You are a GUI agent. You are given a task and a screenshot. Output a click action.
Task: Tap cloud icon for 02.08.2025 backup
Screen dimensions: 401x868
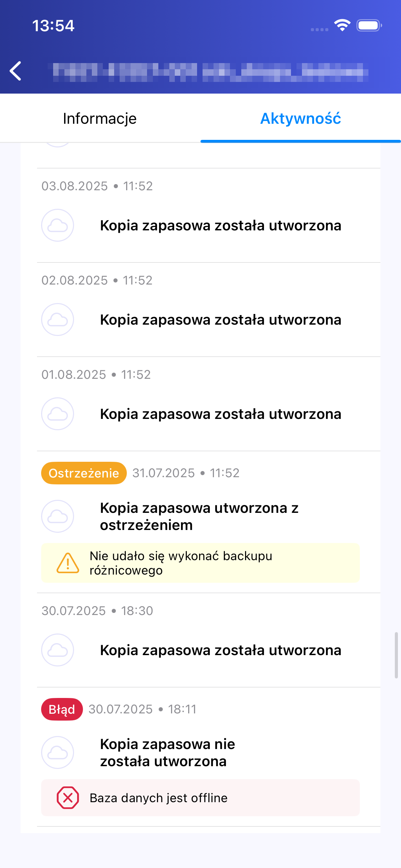tap(58, 320)
